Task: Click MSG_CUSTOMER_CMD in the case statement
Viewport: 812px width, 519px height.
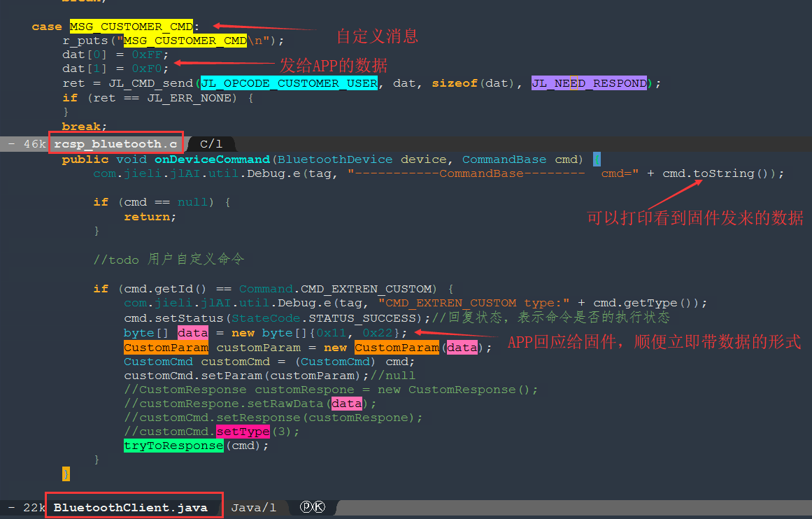Action: 131,26
